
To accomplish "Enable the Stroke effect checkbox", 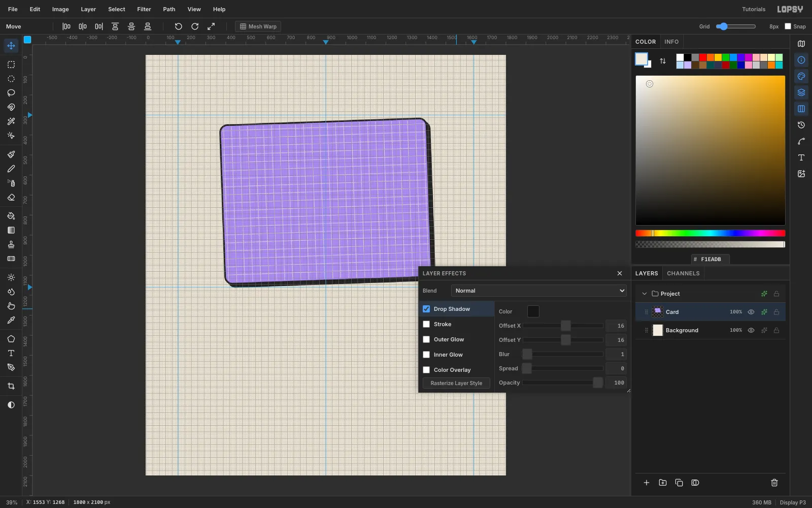I will click(426, 324).
